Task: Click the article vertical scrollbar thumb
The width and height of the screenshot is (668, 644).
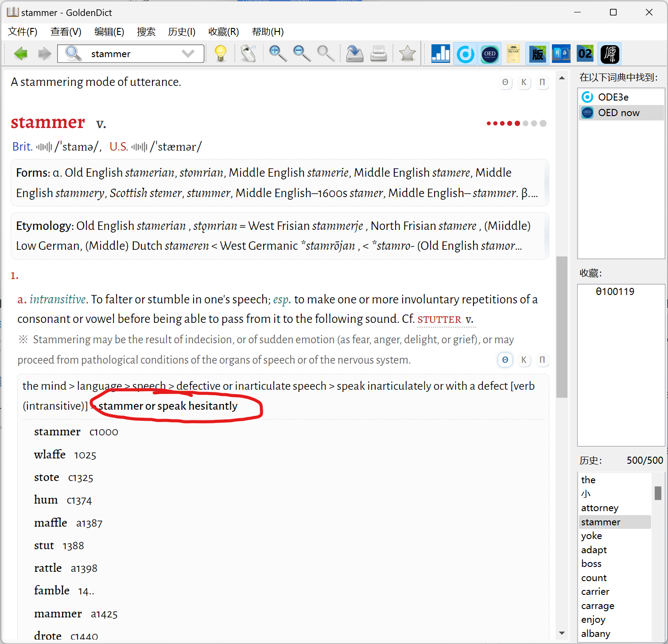Action: (562, 327)
